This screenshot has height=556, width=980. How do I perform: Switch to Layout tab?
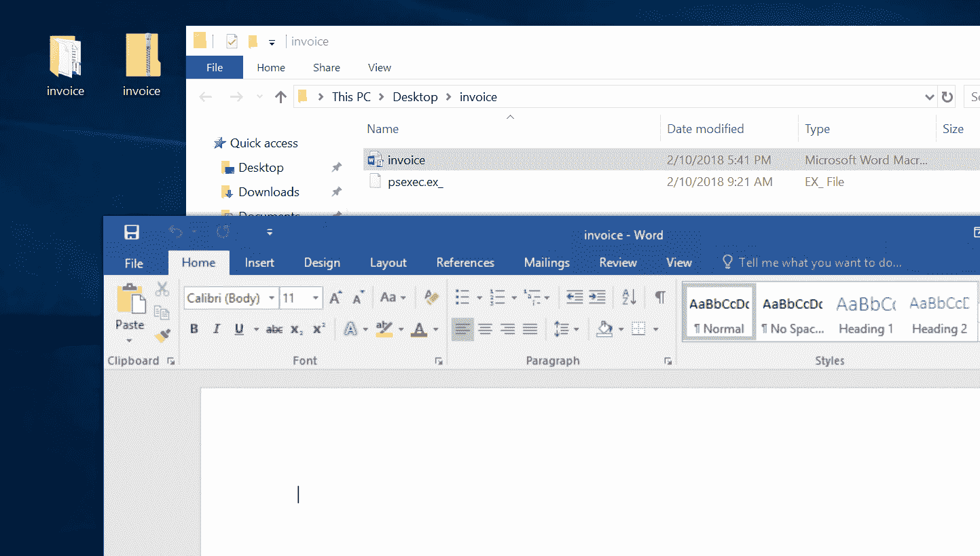pos(388,263)
